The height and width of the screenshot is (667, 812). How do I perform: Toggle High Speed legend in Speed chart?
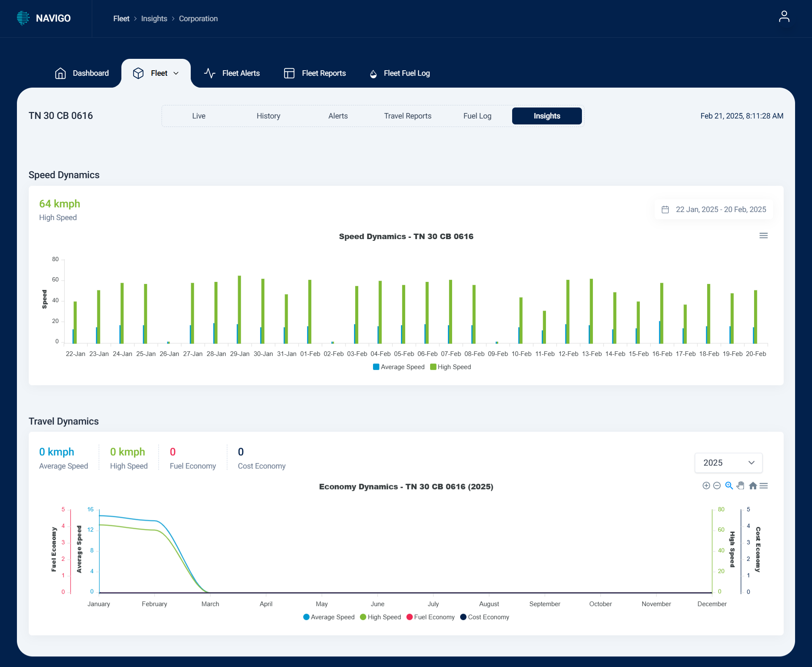450,367
